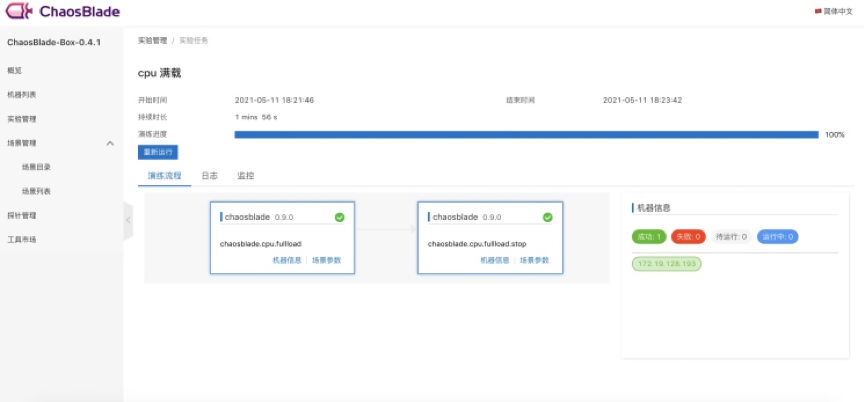Screen dimensions: 864x402
Task: Open 场景列表 submenu item
Action: [36, 191]
